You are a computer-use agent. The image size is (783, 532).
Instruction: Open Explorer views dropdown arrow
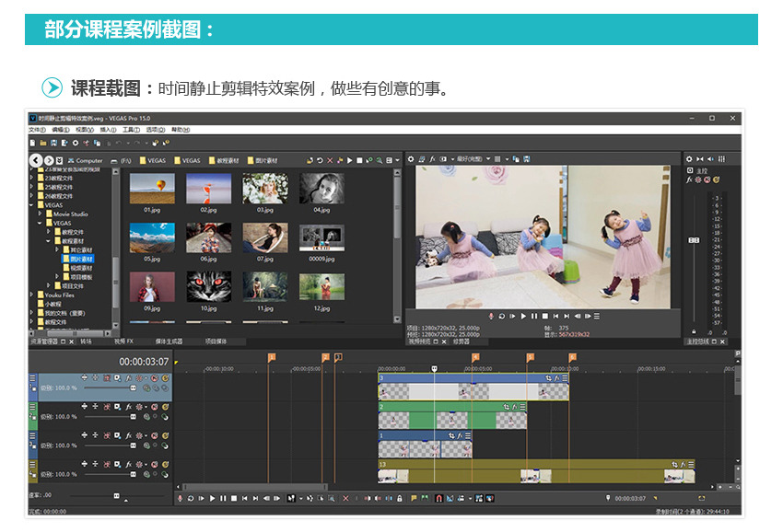point(398,160)
